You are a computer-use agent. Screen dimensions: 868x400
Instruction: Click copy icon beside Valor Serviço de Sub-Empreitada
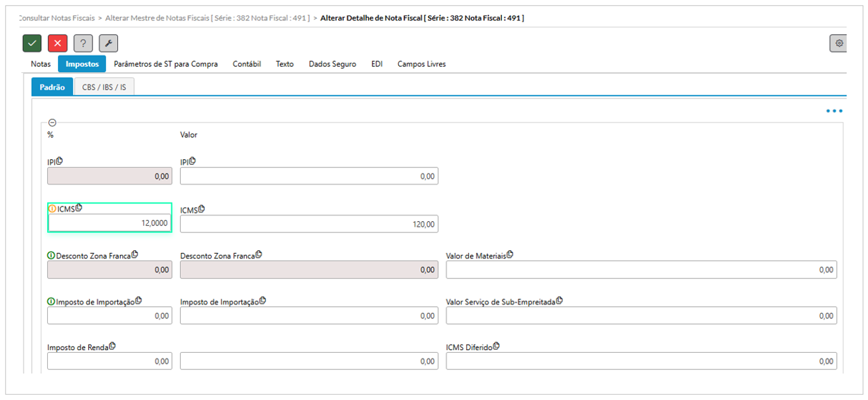tap(559, 301)
